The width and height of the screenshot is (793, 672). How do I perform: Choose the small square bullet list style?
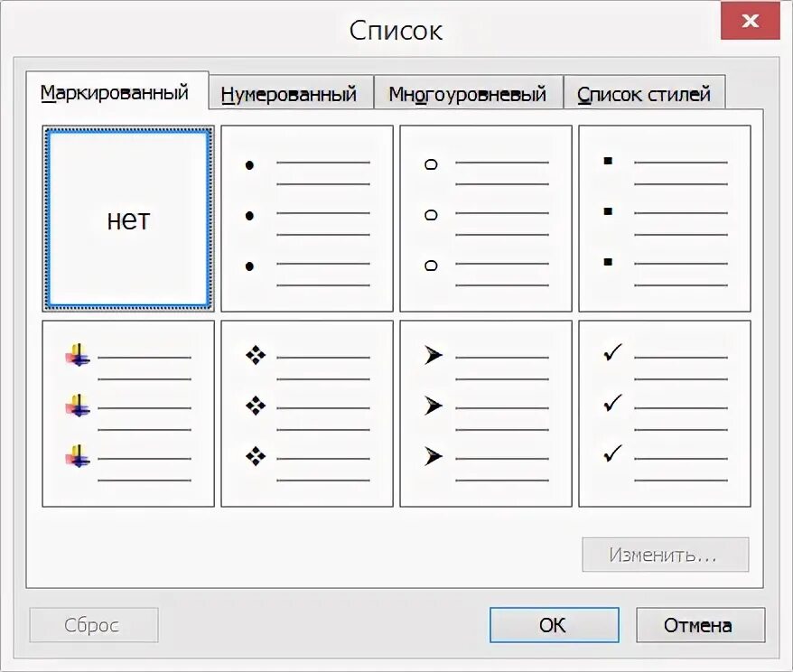point(665,219)
